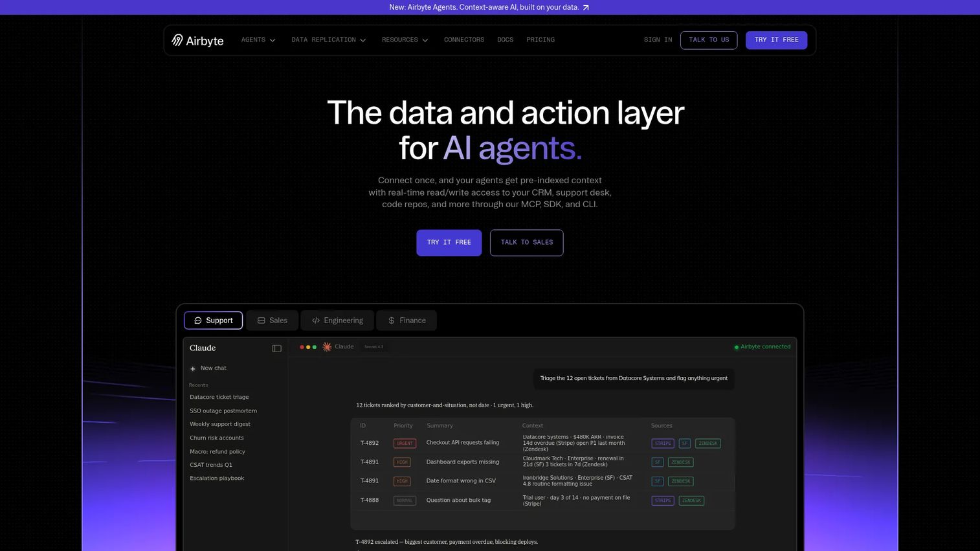The height and width of the screenshot is (551, 980).
Task: Open the Pricing page
Action: pos(540,40)
